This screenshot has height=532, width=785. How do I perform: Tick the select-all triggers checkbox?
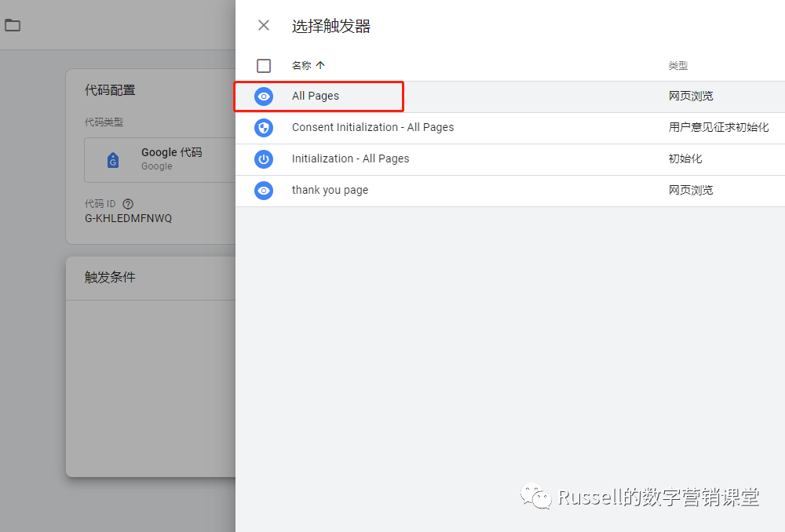coord(264,66)
